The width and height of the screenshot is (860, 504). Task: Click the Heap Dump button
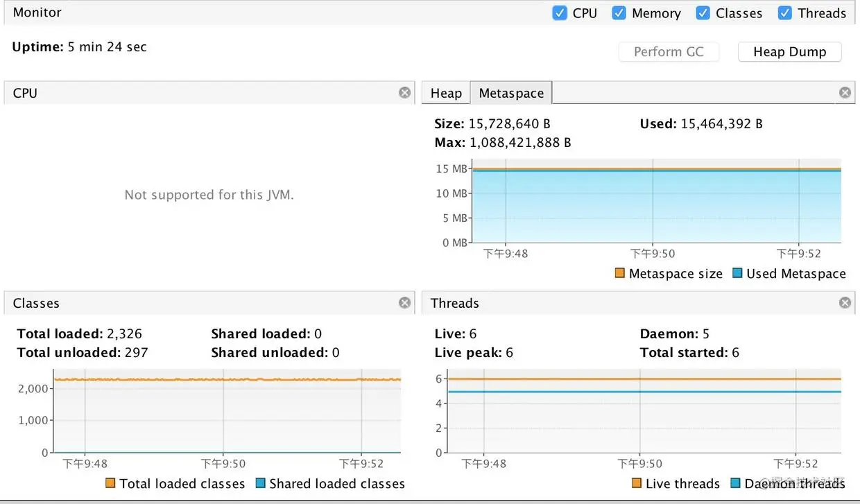click(x=789, y=52)
